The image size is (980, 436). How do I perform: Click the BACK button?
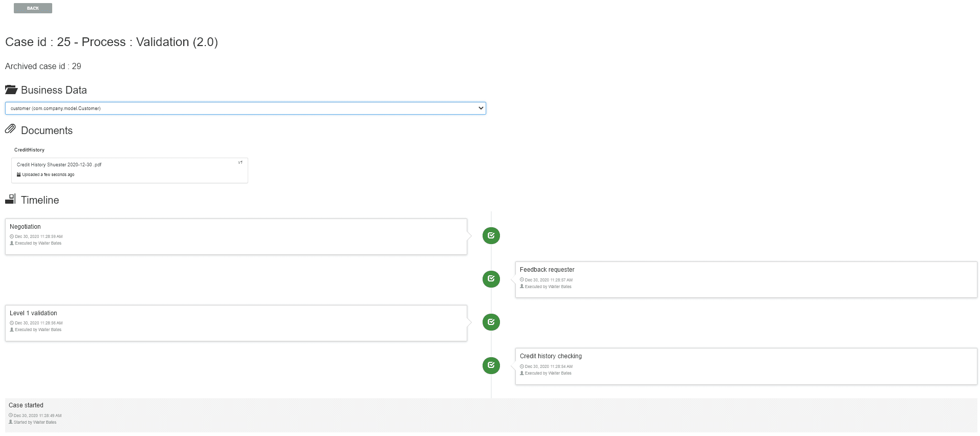[33, 8]
